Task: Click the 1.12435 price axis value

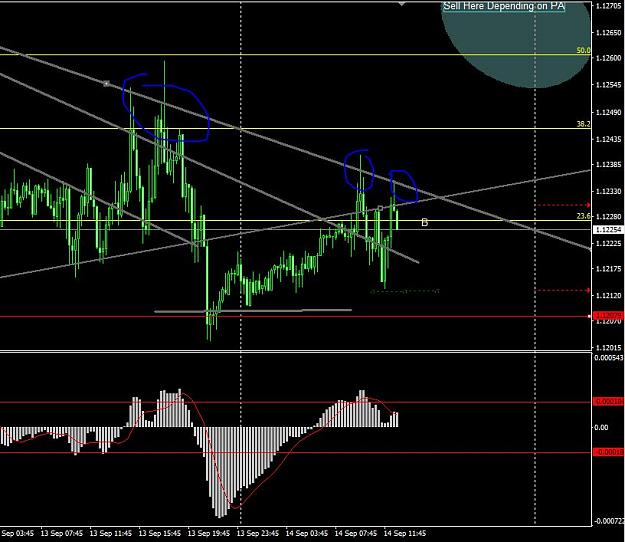Action: click(x=608, y=139)
